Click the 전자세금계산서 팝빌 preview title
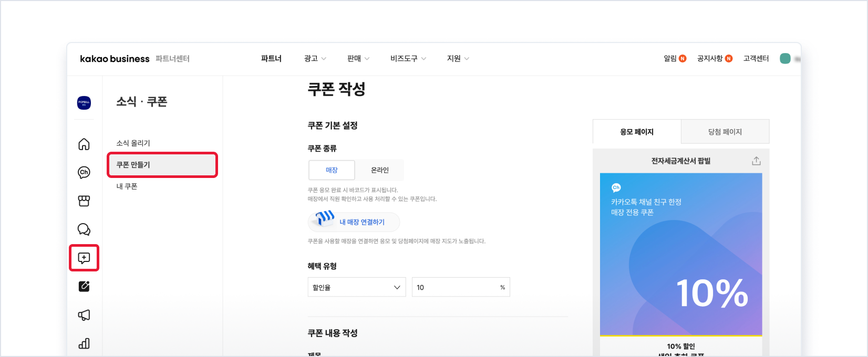Screen dimensions: 868x357 click(x=681, y=161)
